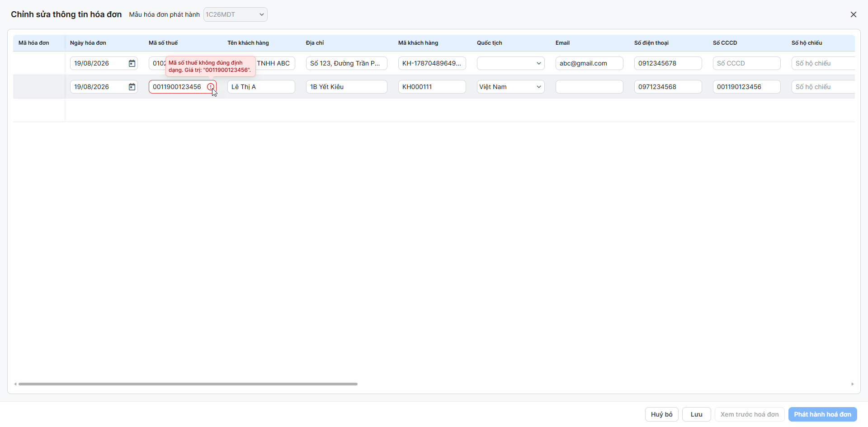868x427 pixels.
Task: Click the scroll left arrow
Action: point(15,384)
